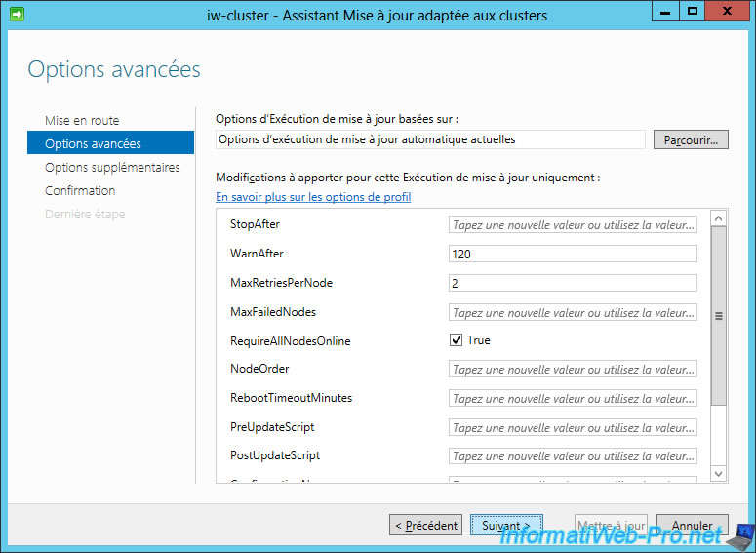Select Options supplémentaires in the sidebar
This screenshot has height=553, width=756.
click(x=112, y=167)
